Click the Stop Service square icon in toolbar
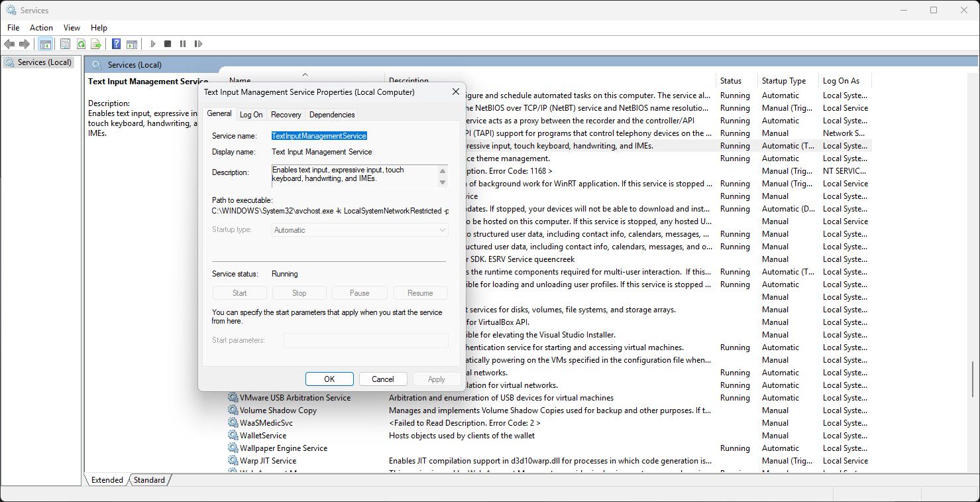 [x=168, y=44]
